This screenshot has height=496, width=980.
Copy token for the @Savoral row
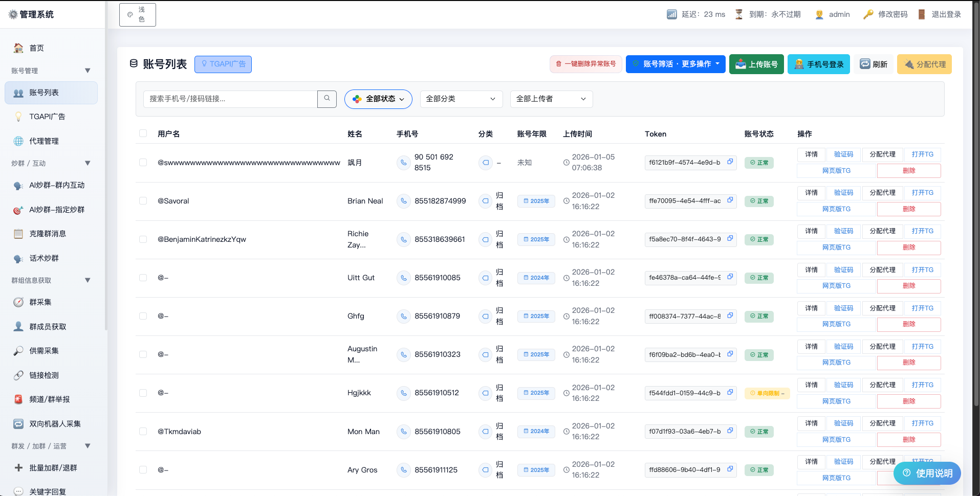pyautogui.click(x=730, y=200)
